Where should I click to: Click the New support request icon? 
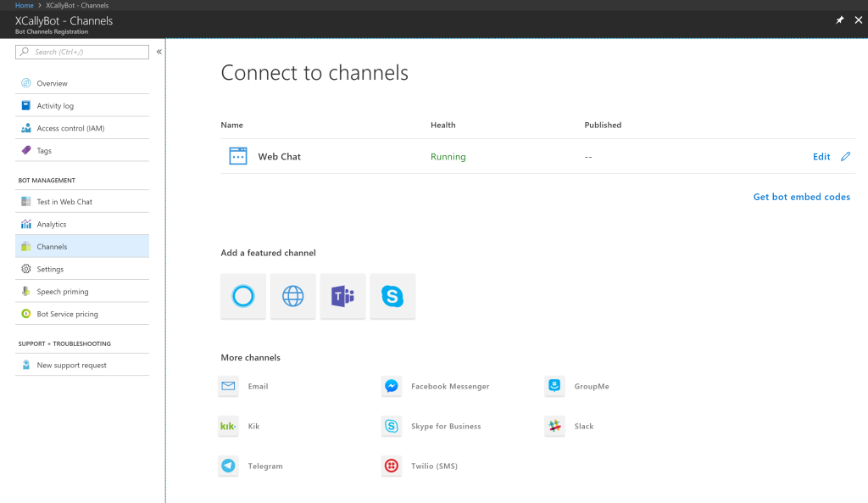tap(26, 365)
